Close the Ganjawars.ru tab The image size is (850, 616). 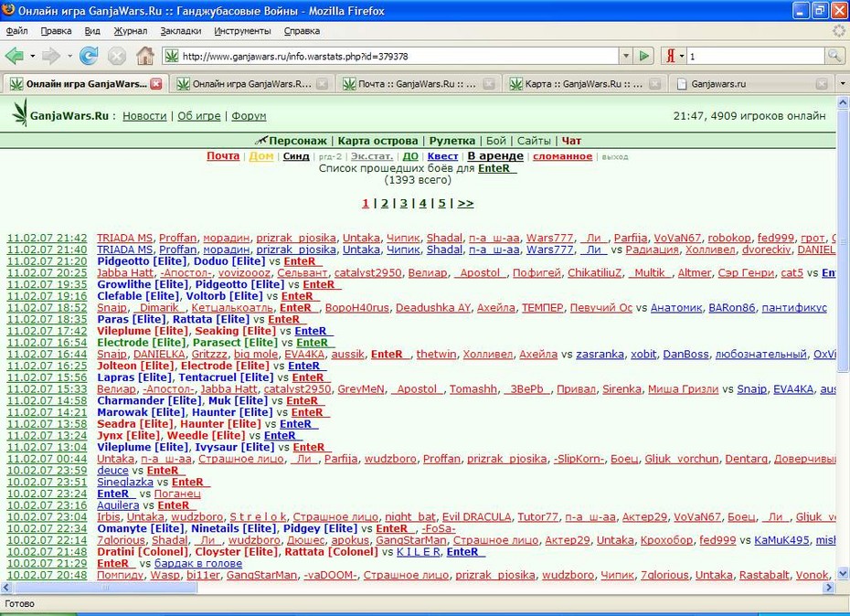tap(822, 83)
